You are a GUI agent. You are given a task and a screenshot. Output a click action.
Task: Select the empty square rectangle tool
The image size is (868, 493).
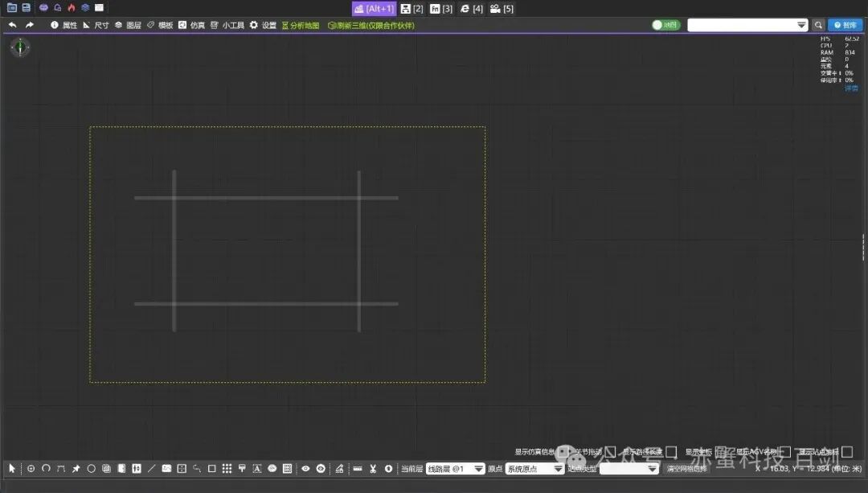coord(211,469)
